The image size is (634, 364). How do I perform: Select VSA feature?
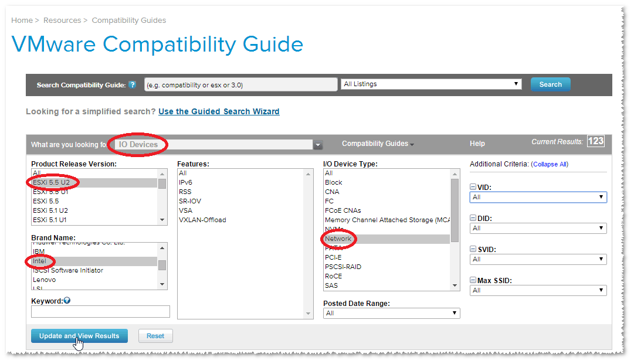point(240,210)
